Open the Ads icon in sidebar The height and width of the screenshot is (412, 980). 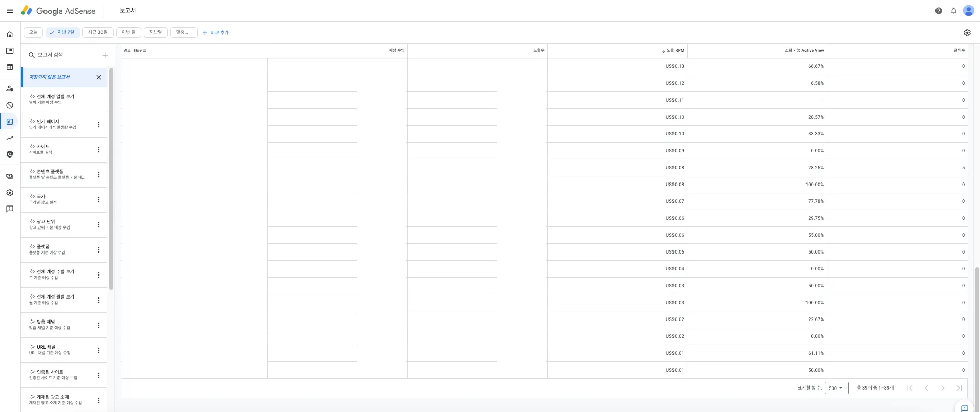[x=10, y=51]
